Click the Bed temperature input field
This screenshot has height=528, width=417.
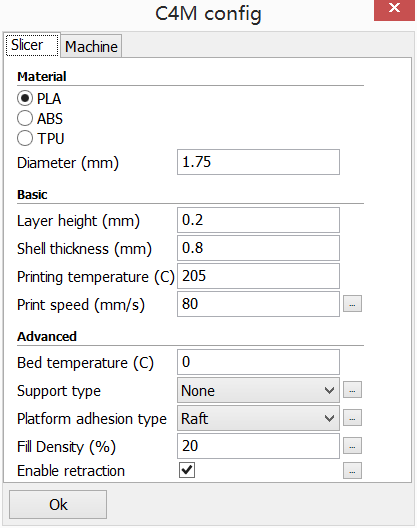258,362
